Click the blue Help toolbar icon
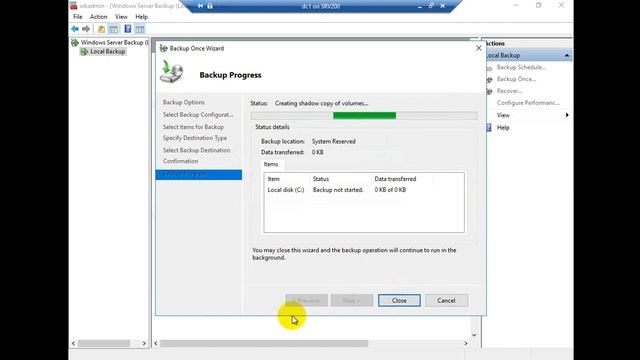The image size is (640, 360). click(x=128, y=29)
